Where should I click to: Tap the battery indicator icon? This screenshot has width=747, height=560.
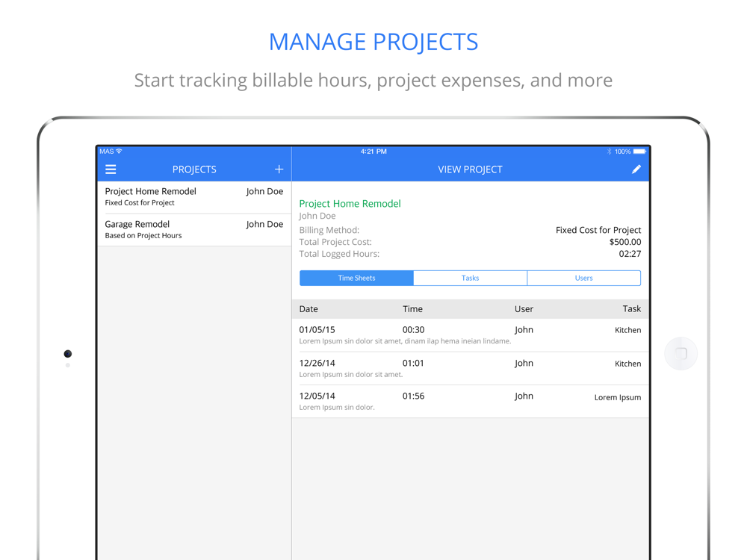[x=639, y=152]
